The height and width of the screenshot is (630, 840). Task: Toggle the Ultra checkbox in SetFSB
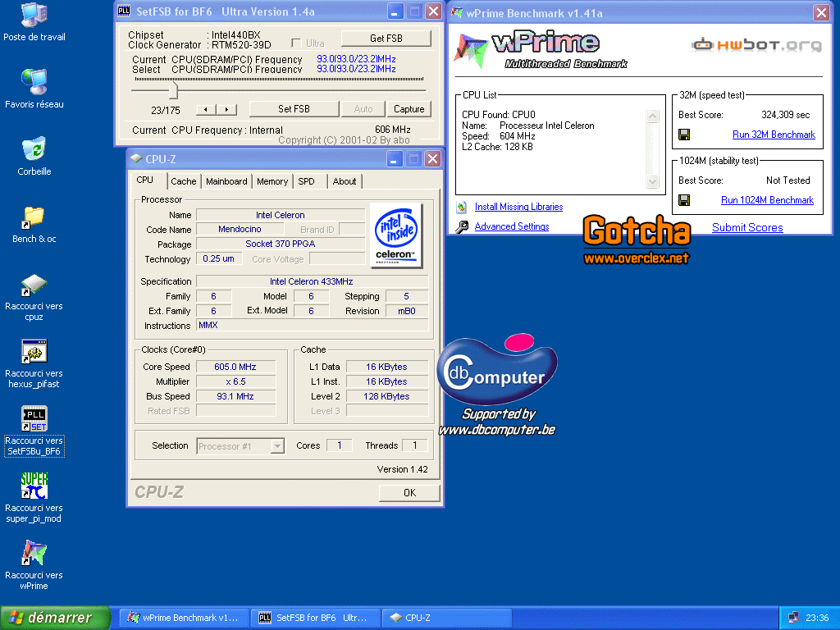pos(295,43)
